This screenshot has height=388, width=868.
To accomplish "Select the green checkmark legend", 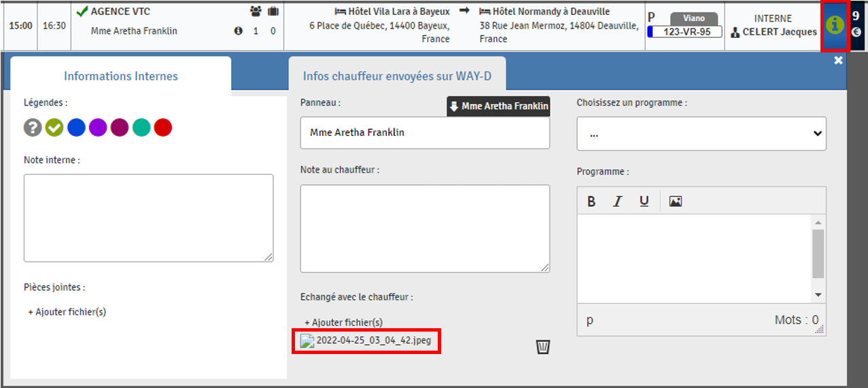I will [x=54, y=127].
